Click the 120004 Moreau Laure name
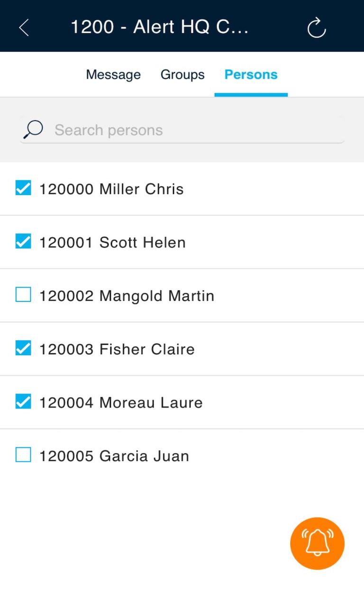This screenshot has width=364, height=607. click(x=121, y=403)
